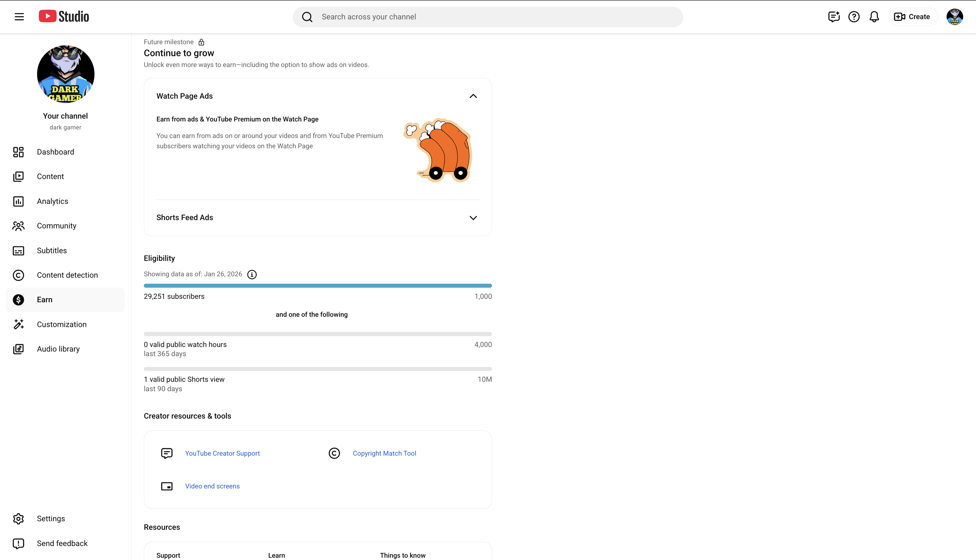
Task: Open Settings from the sidebar
Action: tap(65, 518)
